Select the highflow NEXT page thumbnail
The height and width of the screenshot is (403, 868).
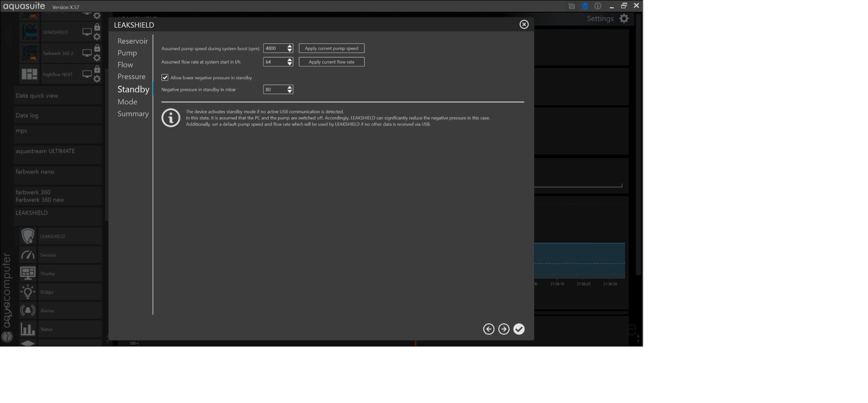[30, 74]
